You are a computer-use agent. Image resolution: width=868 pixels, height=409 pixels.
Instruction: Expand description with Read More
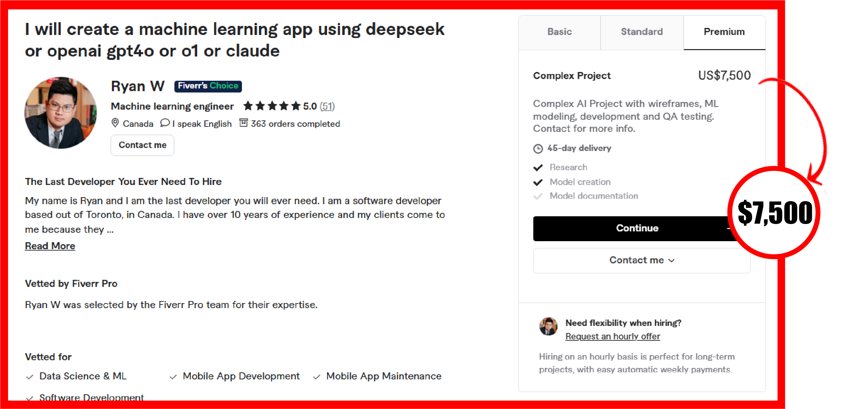(x=50, y=246)
